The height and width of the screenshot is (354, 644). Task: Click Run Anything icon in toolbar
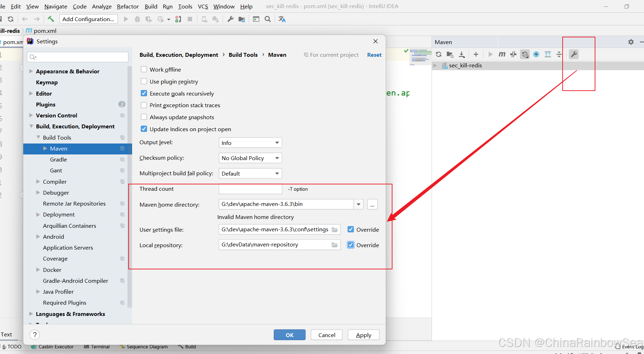pos(256,19)
